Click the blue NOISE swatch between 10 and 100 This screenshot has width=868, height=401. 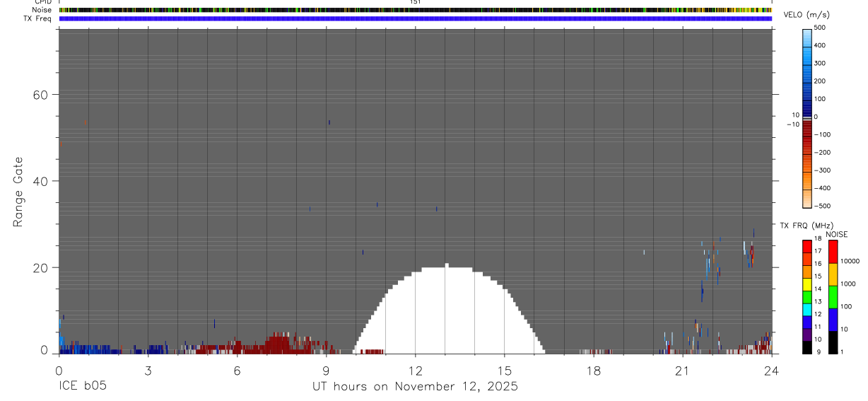click(x=833, y=319)
